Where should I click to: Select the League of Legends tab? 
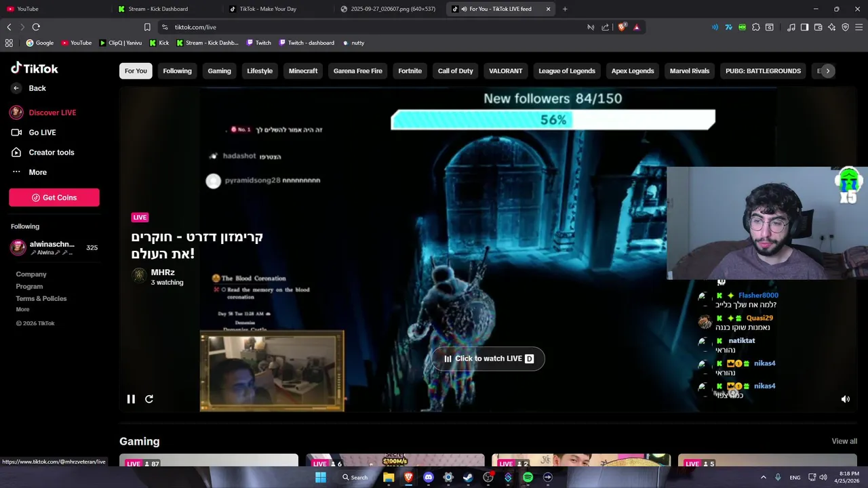567,71
